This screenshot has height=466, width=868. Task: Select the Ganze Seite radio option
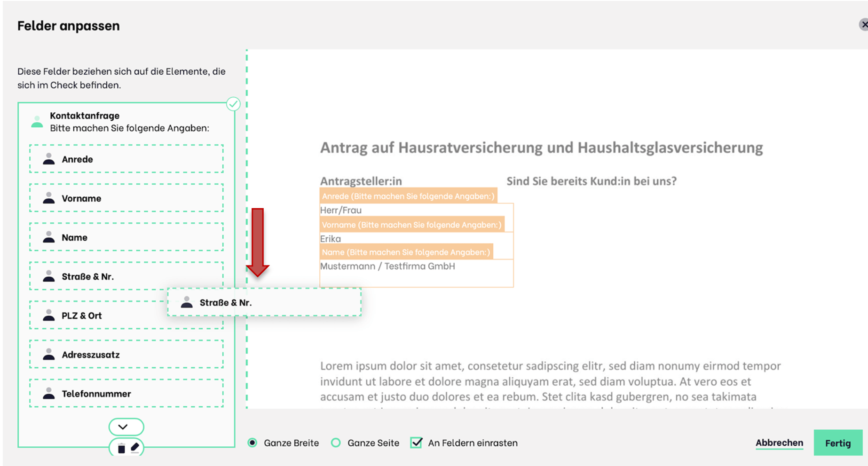tap(336, 443)
